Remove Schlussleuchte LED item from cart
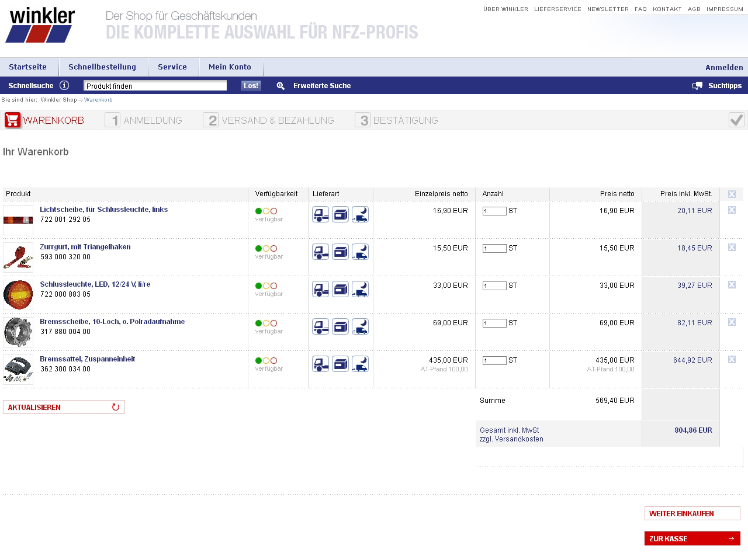This screenshot has height=560, width=748. point(732,285)
